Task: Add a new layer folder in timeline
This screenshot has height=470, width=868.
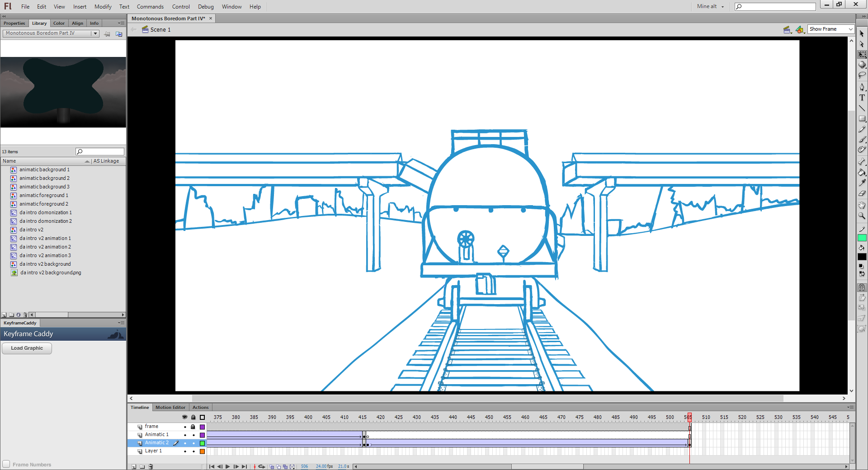Action: (142, 466)
